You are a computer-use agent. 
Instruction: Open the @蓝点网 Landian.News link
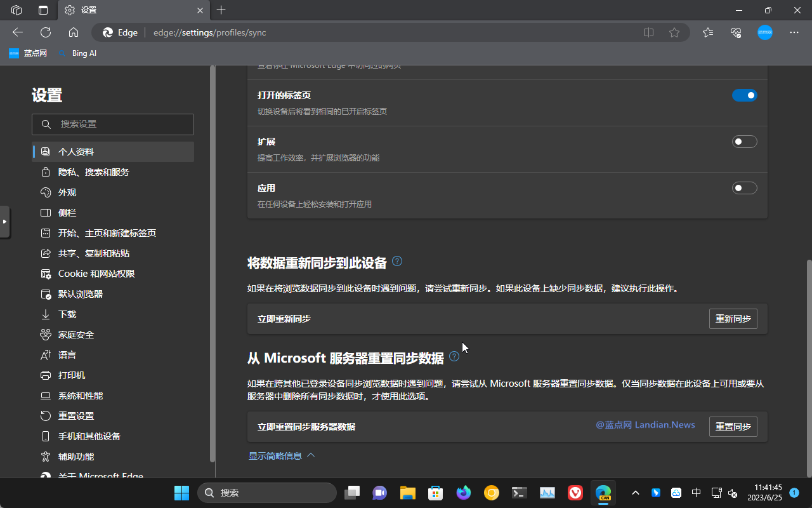click(645, 425)
